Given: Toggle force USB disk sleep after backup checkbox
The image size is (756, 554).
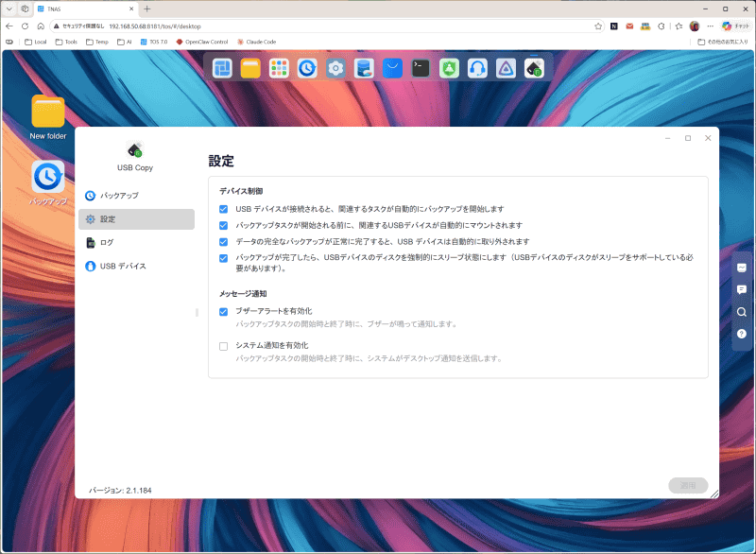Looking at the screenshot, I should coord(223,258).
